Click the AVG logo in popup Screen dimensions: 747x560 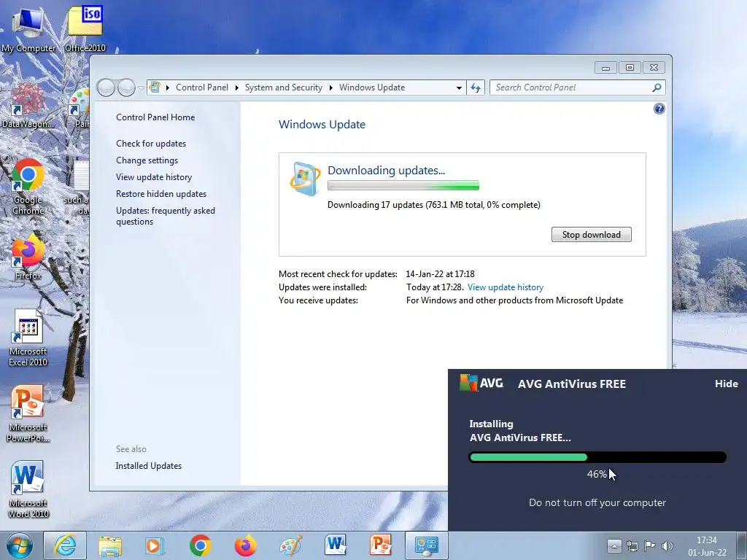(x=481, y=383)
